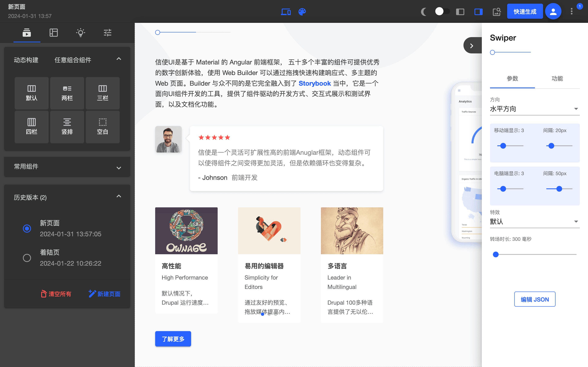Select the 空白 layout component
Screen dimensions: 588x367
tap(102, 127)
